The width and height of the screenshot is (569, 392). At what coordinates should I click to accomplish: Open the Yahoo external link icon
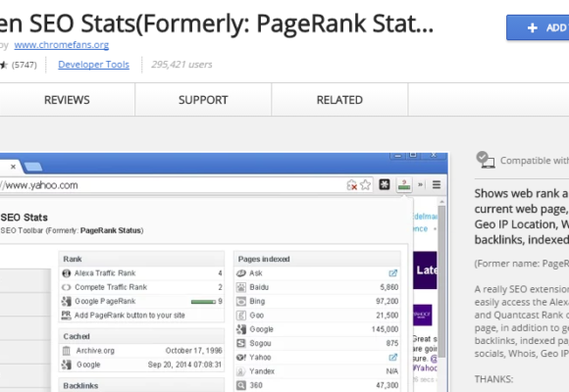(x=393, y=357)
